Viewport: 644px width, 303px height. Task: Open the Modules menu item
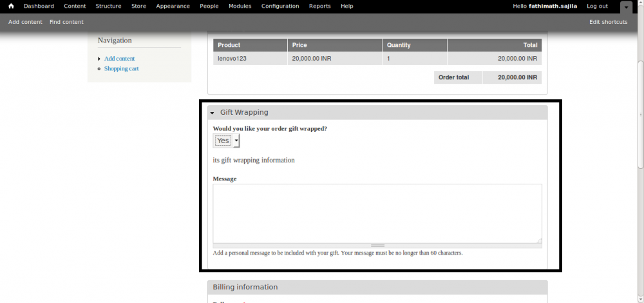240,6
